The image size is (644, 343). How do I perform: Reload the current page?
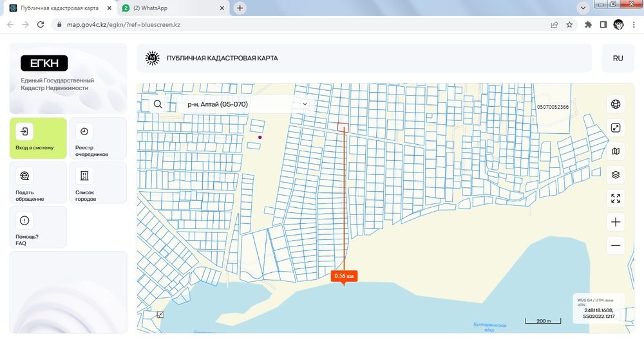click(x=40, y=24)
